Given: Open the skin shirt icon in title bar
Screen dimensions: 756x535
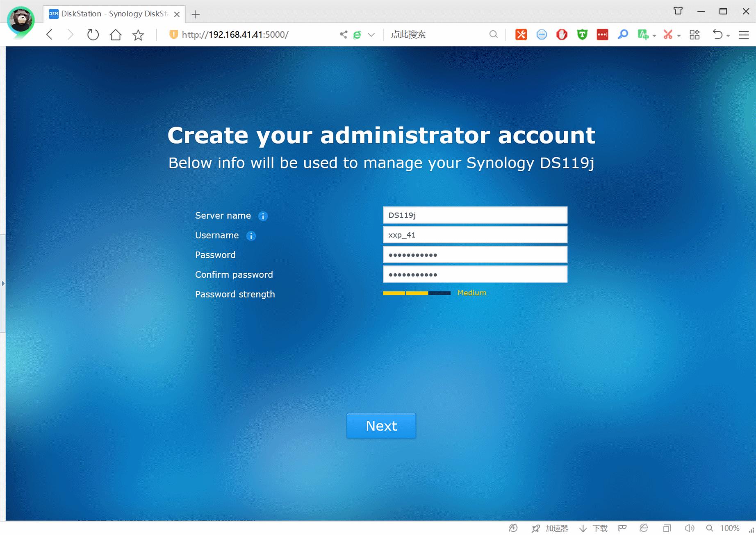Looking at the screenshot, I should tap(679, 11).
